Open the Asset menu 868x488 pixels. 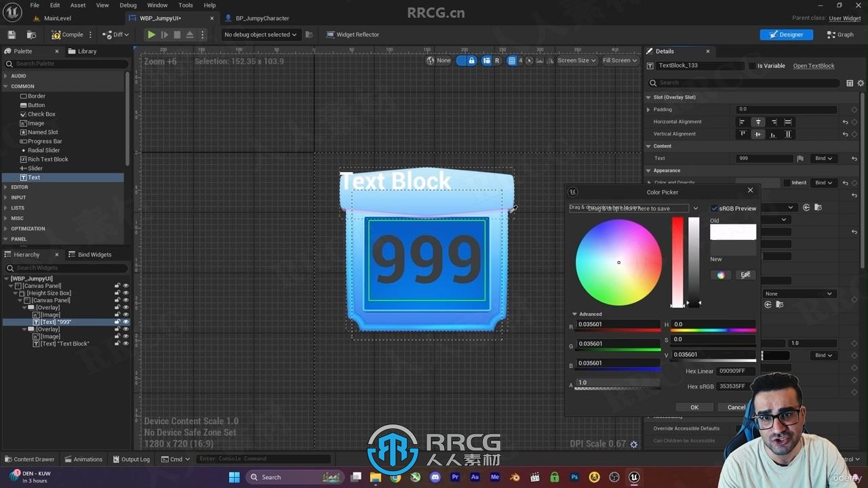click(78, 5)
